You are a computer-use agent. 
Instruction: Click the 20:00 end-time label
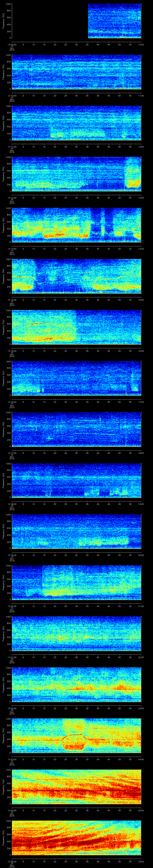click(141, 555)
